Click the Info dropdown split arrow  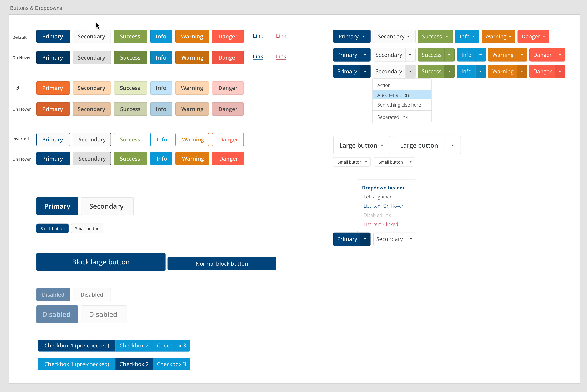[x=480, y=55]
